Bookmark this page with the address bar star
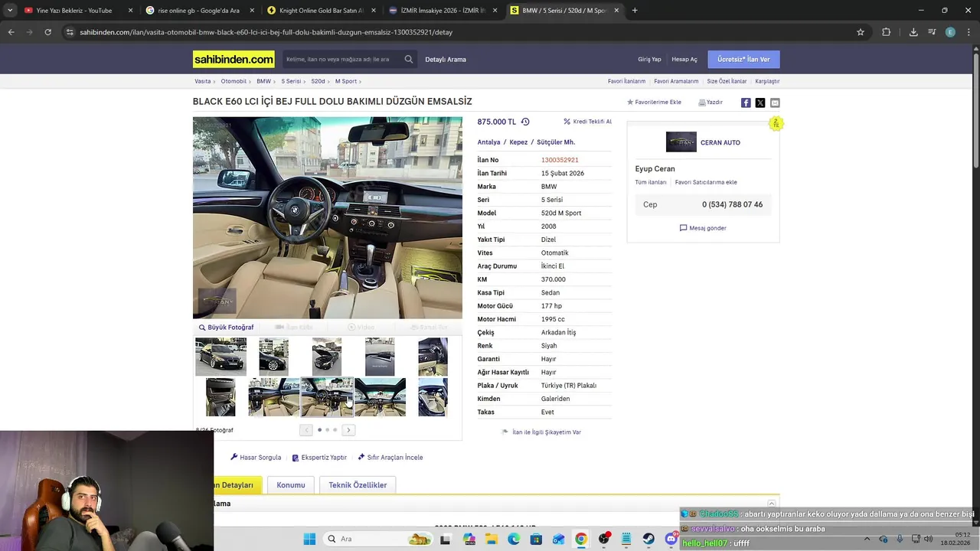980x551 pixels. [861, 32]
